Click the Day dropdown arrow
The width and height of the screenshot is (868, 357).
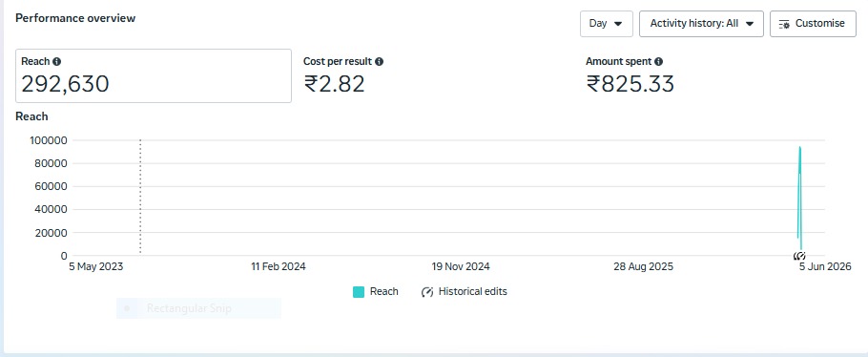(618, 24)
